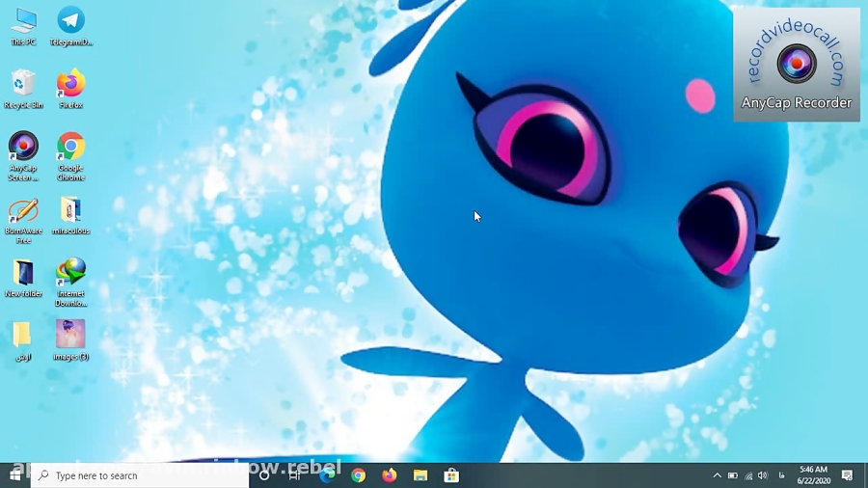
Task: Open Microsoft Store from the taskbar
Action: (x=451, y=475)
